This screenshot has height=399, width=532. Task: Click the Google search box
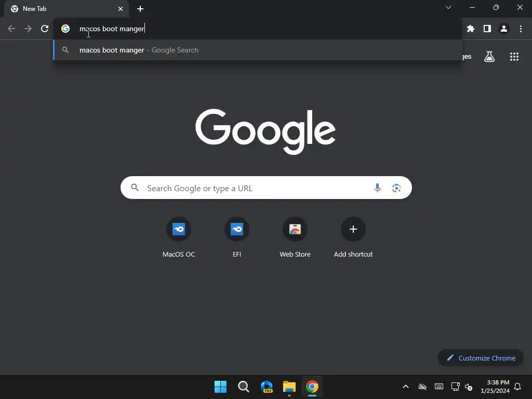pyautogui.click(x=266, y=188)
